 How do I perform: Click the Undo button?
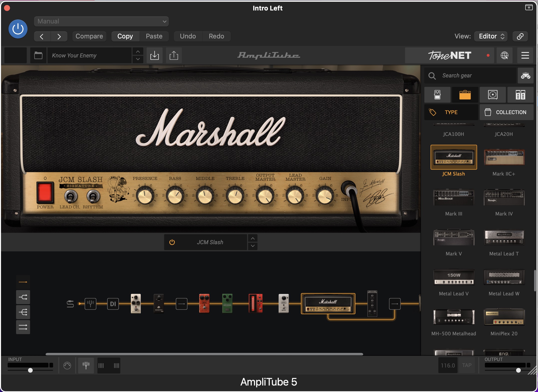(188, 36)
